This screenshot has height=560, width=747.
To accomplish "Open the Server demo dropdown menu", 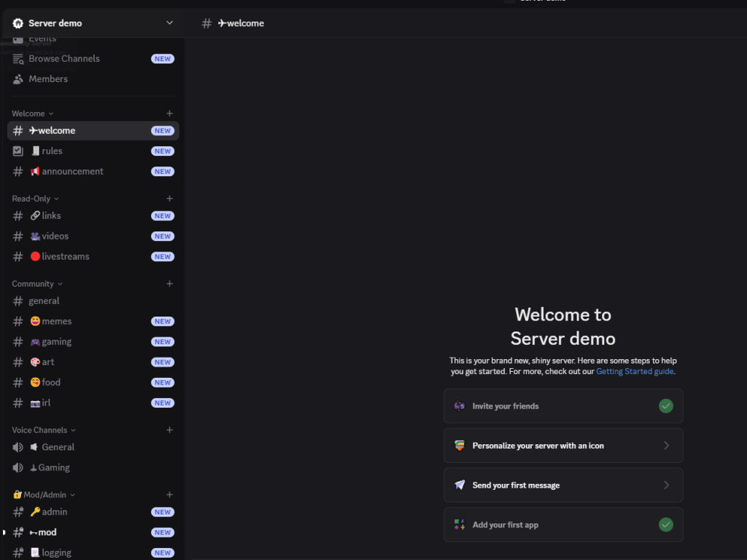I will (169, 23).
